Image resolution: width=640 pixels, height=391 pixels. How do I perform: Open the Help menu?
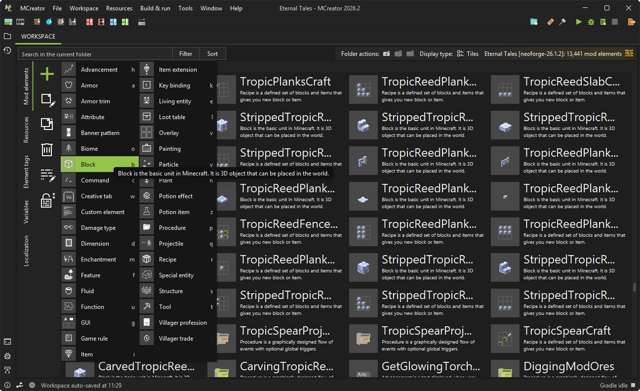236,8
